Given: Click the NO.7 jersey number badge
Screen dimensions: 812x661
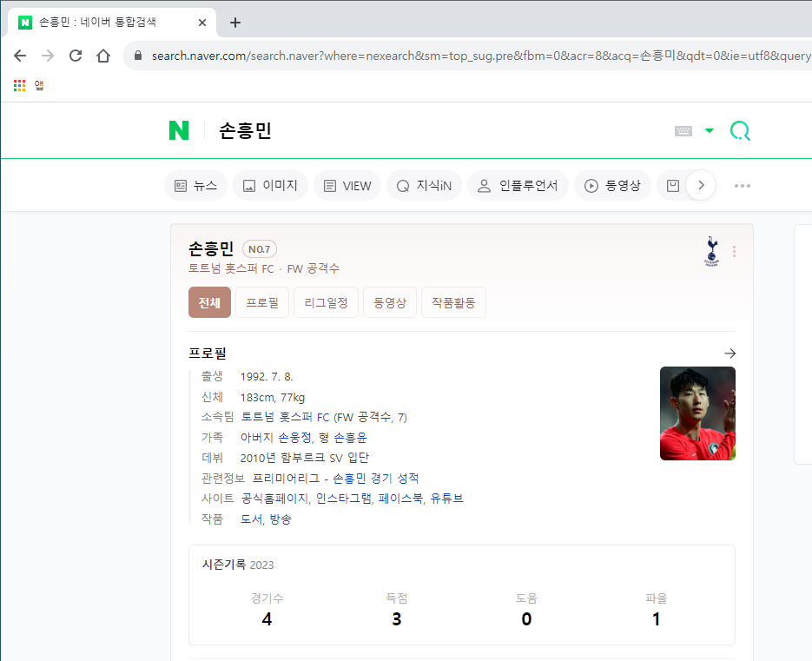Looking at the screenshot, I should click(x=260, y=249).
